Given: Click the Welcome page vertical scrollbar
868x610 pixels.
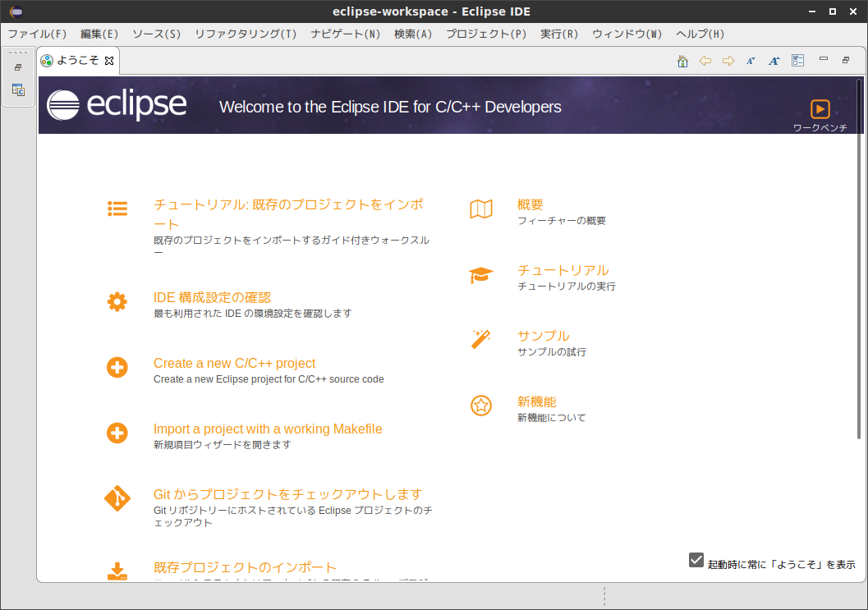Looking at the screenshot, I should click(859, 259).
